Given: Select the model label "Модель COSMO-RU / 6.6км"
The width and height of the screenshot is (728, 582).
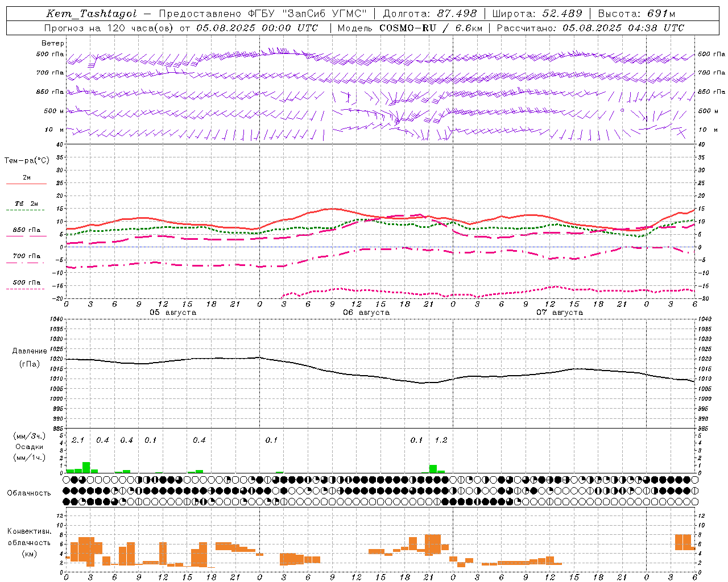Looking at the screenshot, I should click(409, 28).
